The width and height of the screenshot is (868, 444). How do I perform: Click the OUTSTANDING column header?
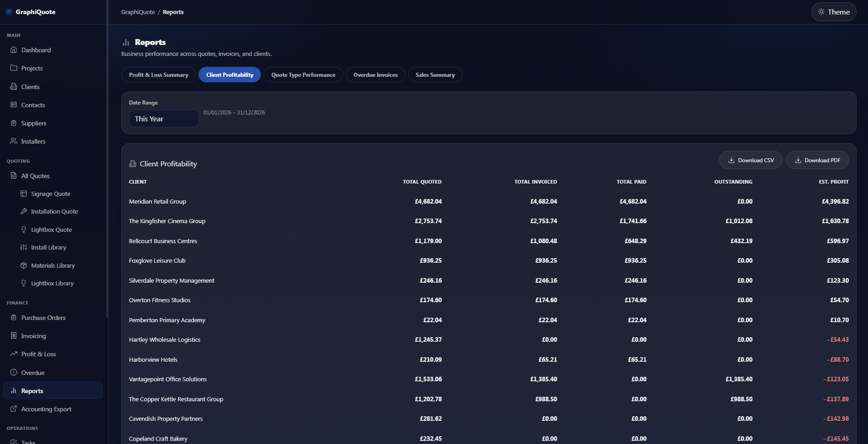pyautogui.click(x=733, y=182)
